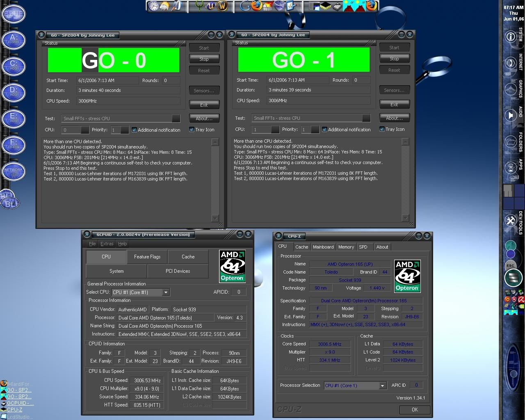This screenshot has width=525, height=420.
Task: Launch World of Warcraft from the dock
Action: 223,6
